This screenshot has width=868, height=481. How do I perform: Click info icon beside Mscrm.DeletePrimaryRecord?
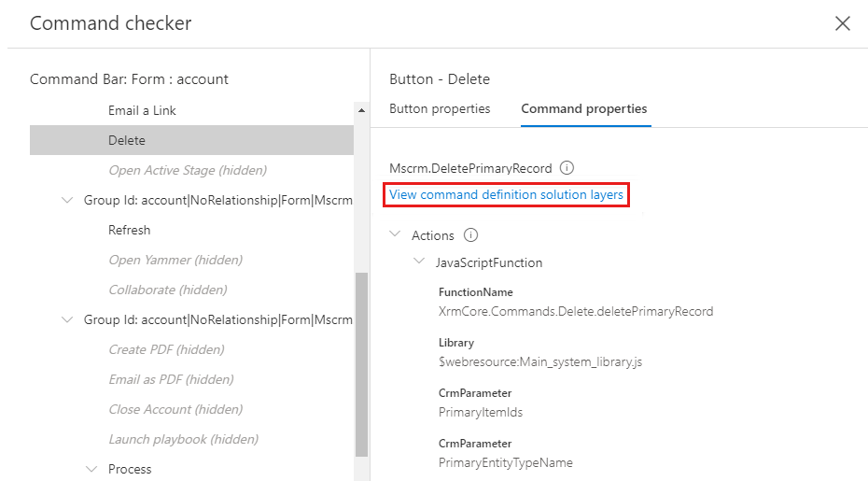coord(567,169)
